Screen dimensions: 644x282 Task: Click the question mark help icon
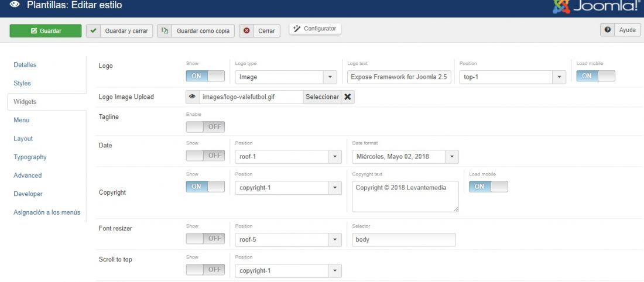click(x=608, y=30)
